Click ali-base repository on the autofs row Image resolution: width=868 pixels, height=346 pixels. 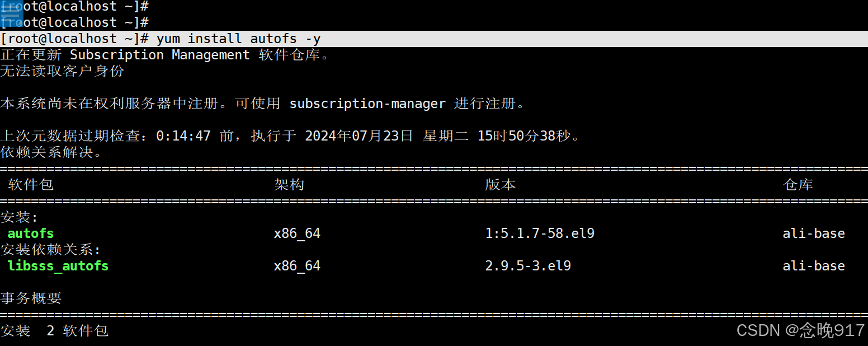pos(813,233)
